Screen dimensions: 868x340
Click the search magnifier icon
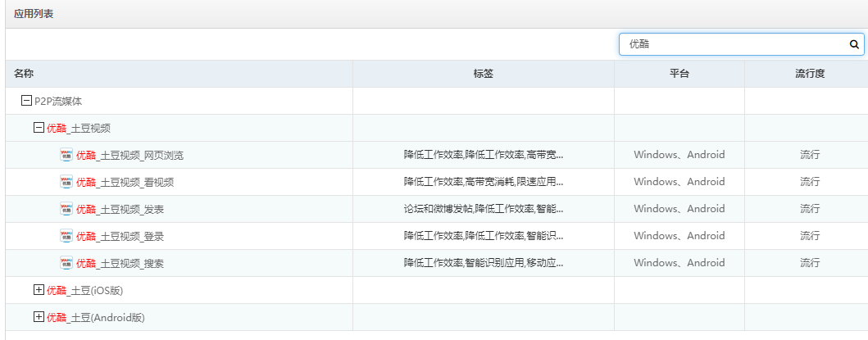pos(853,44)
